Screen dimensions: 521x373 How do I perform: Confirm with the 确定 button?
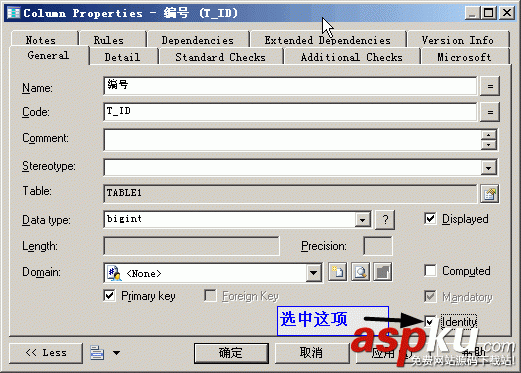[231, 353]
